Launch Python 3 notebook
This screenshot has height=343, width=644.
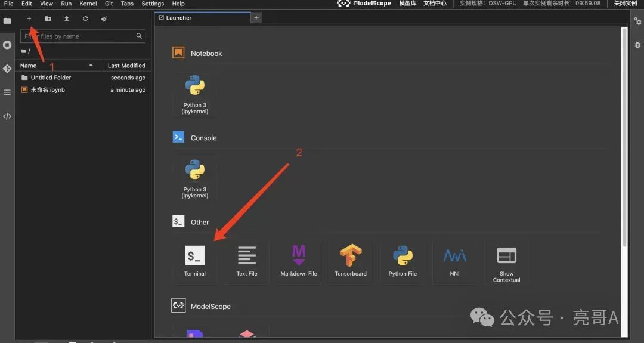(194, 94)
